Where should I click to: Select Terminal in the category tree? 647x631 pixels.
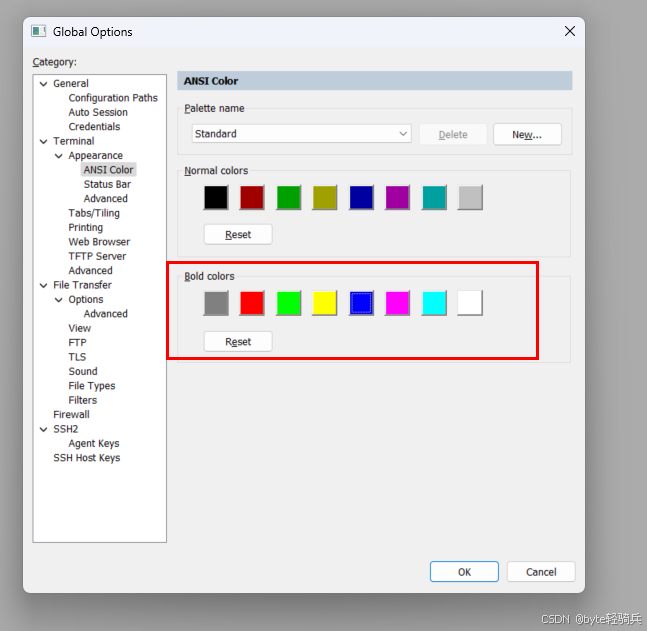tap(73, 141)
